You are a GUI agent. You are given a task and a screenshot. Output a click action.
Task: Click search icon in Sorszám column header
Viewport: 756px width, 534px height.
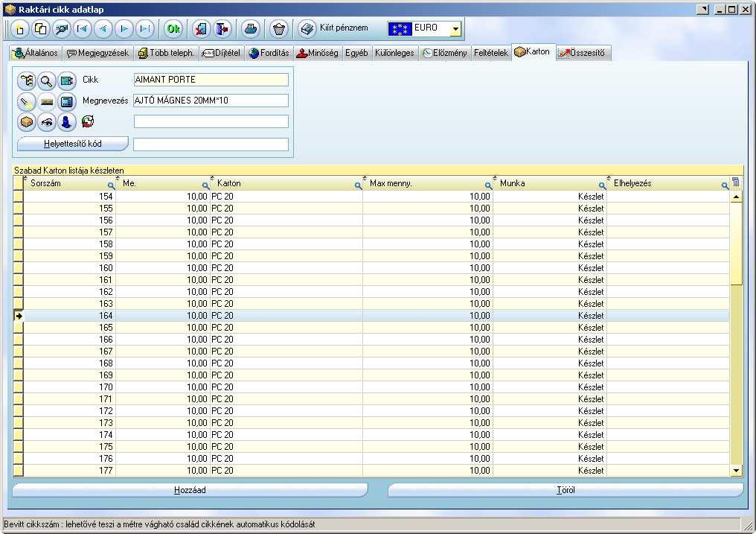coord(111,185)
